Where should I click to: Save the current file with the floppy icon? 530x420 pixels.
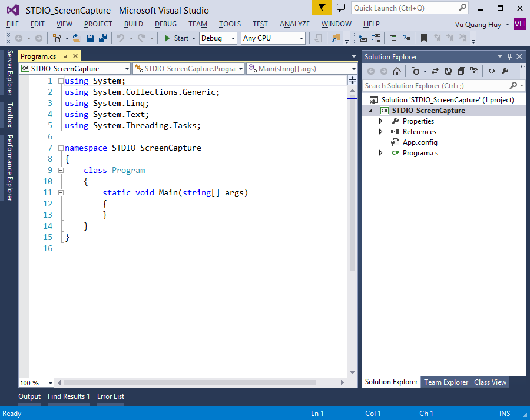tap(90, 38)
